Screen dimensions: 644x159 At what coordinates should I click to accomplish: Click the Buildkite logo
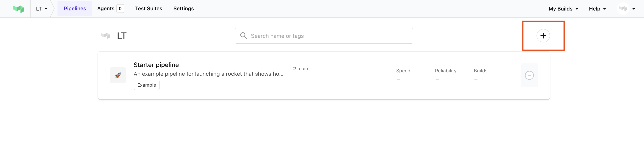coord(19,9)
